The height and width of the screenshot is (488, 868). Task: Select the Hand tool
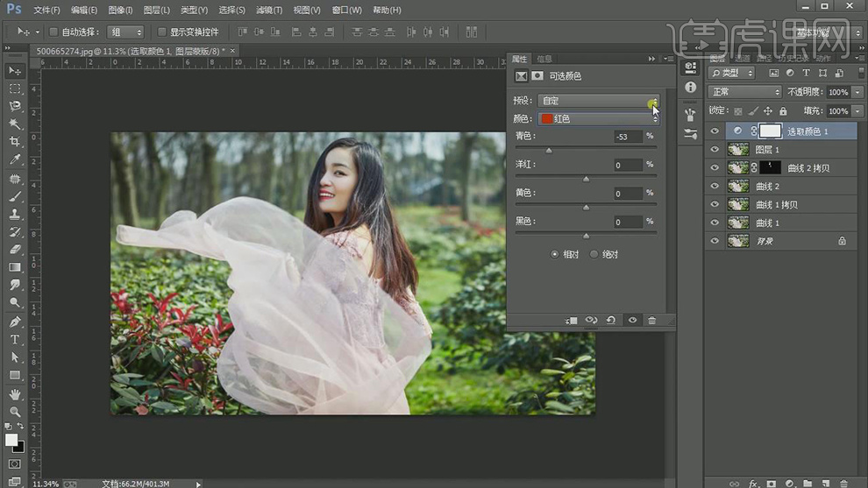(15, 393)
